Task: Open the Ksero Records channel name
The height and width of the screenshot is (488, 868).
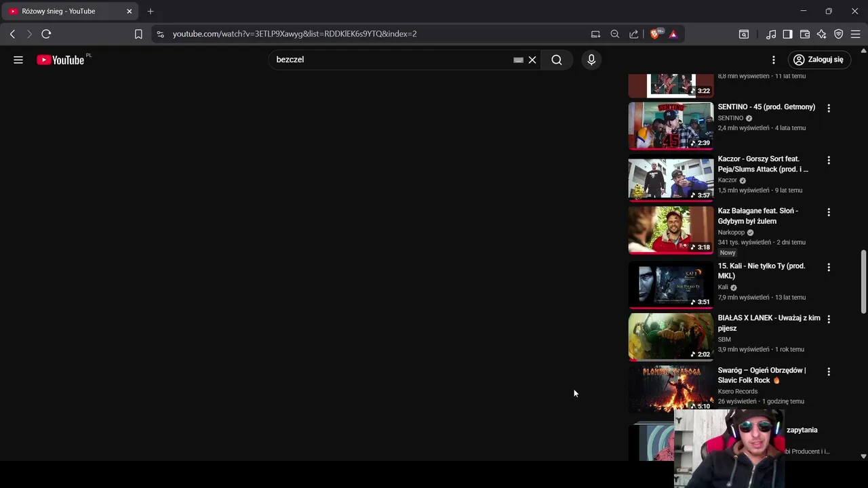Action: 738,391
